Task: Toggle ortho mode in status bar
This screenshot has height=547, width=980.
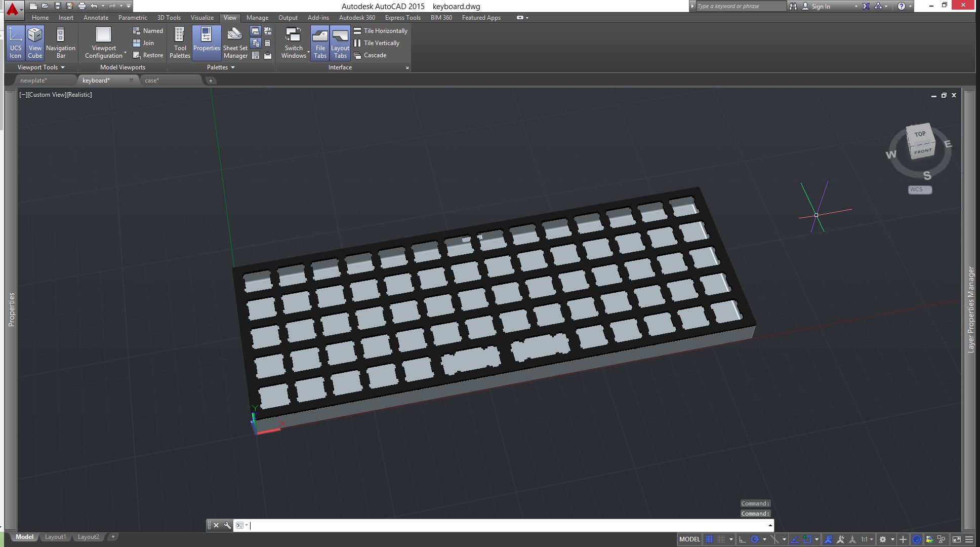Action: point(743,539)
